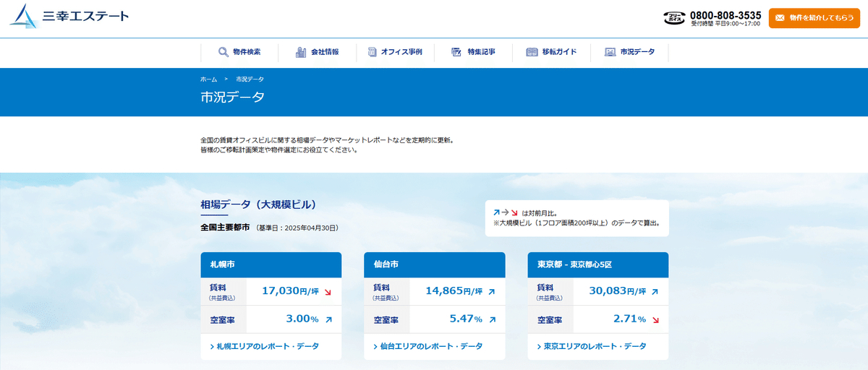This screenshot has width=868, height=370.
Task: Click the red down arrow beside 17,030円/坪
Action: tap(328, 292)
